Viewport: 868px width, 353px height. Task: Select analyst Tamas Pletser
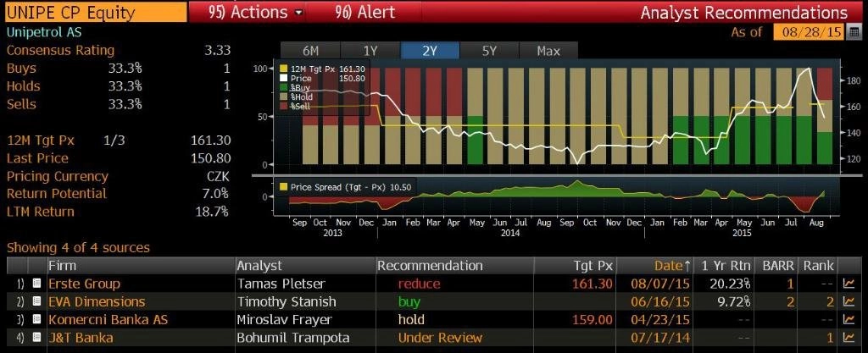pyautogui.click(x=281, y=284)
